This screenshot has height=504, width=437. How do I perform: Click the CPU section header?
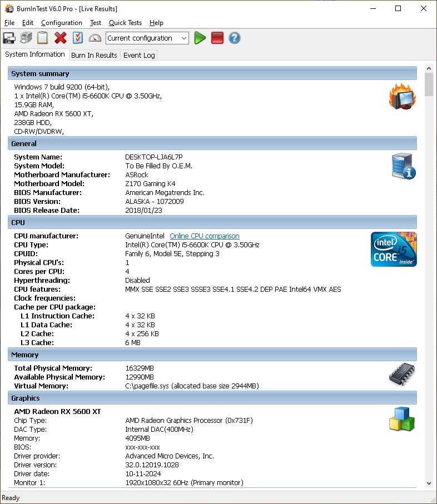[212, 222]
